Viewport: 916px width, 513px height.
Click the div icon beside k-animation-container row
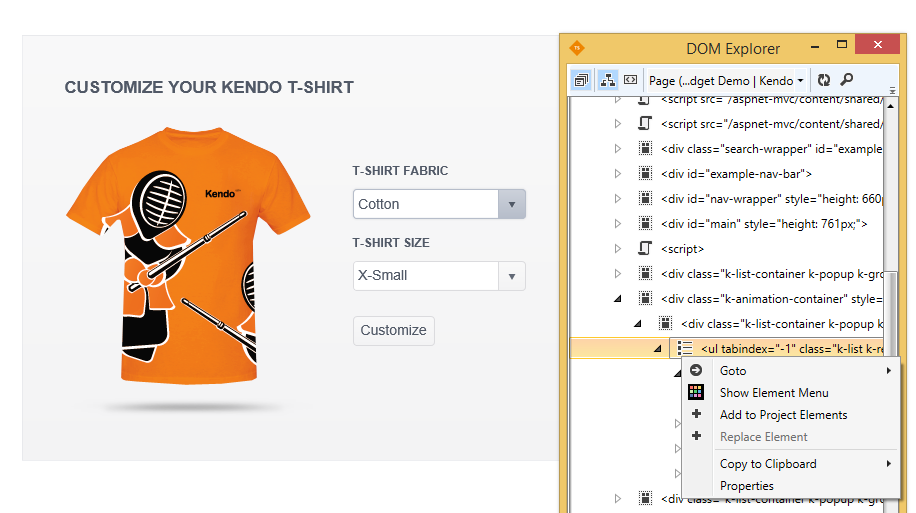645,299
